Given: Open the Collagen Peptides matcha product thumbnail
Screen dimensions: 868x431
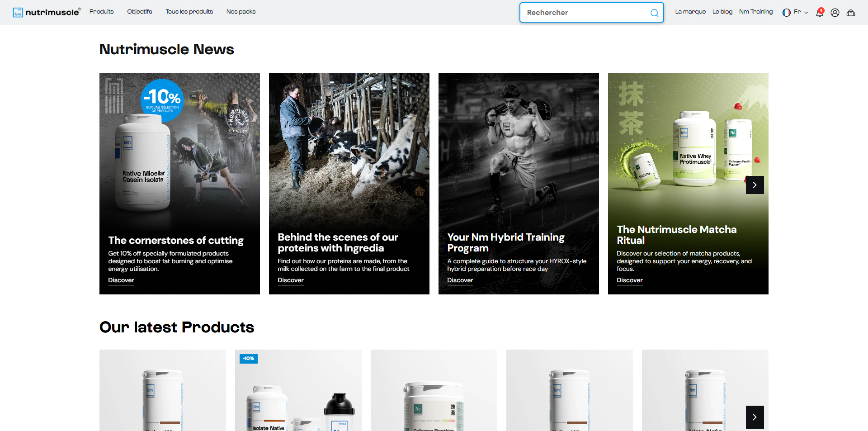Looking at the screenshot, I should [x=434, y=390].
